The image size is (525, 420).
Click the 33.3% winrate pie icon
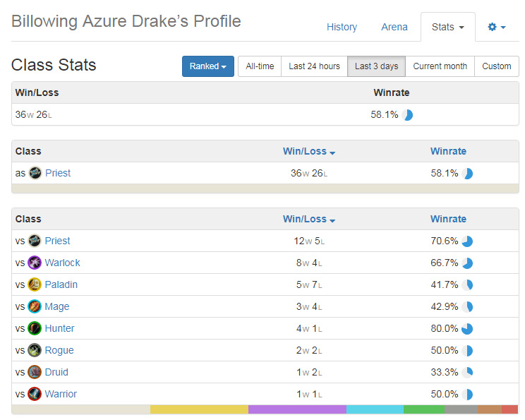pos(467,373)
